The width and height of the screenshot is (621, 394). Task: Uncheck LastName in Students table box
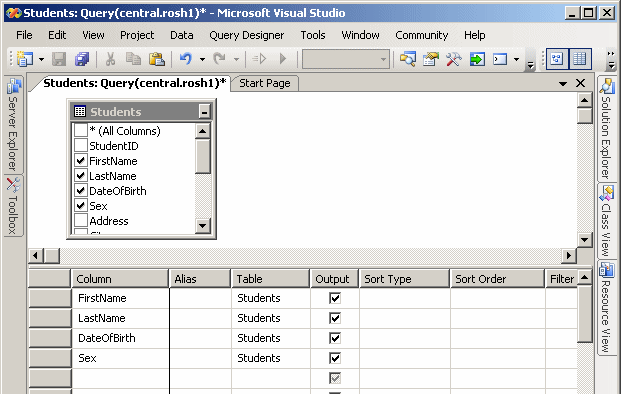pos(81,175)
